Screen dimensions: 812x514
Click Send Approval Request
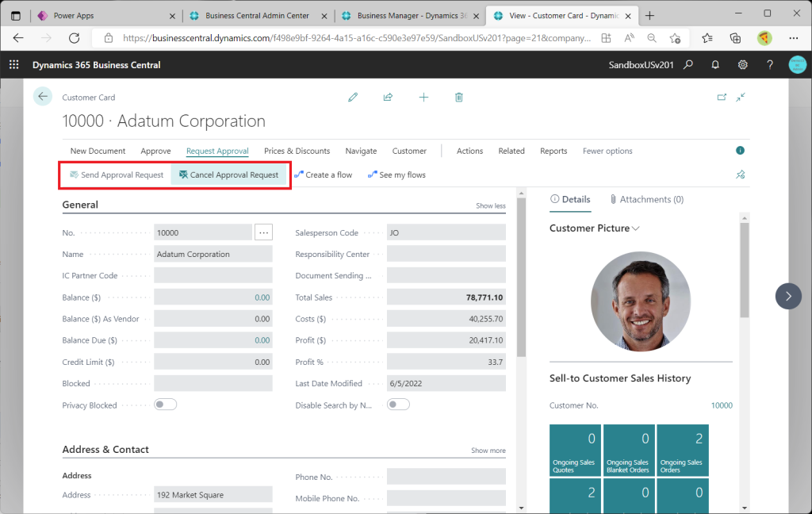(x=117, y=175)
